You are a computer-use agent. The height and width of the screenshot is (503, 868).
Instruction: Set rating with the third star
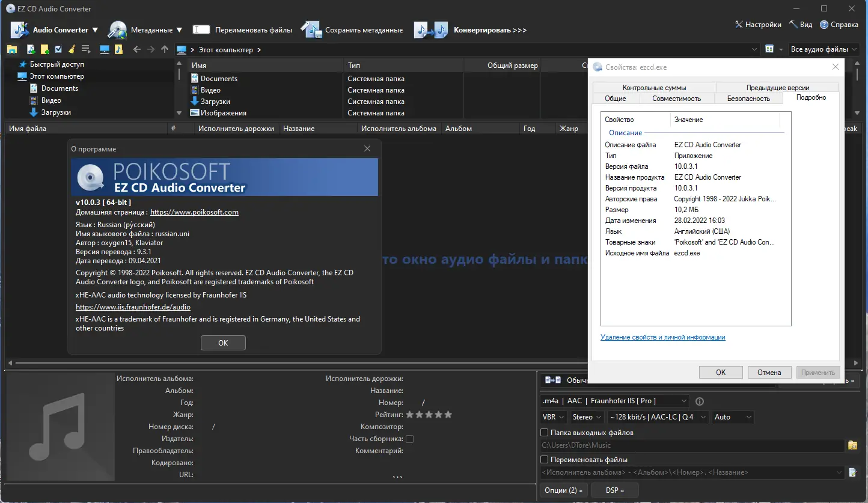click(x=429, y=415)
